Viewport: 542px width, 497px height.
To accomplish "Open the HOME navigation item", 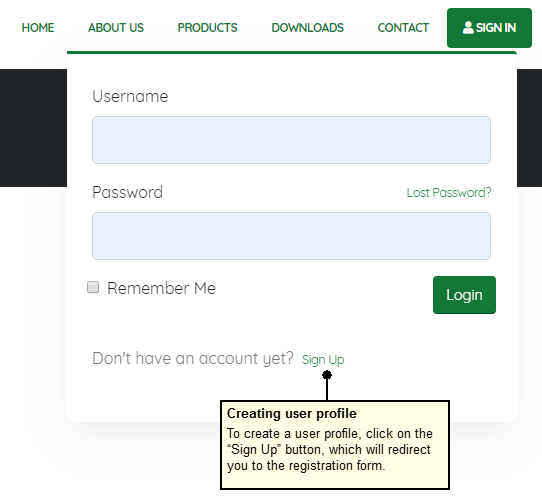I will tap(38, 28).
